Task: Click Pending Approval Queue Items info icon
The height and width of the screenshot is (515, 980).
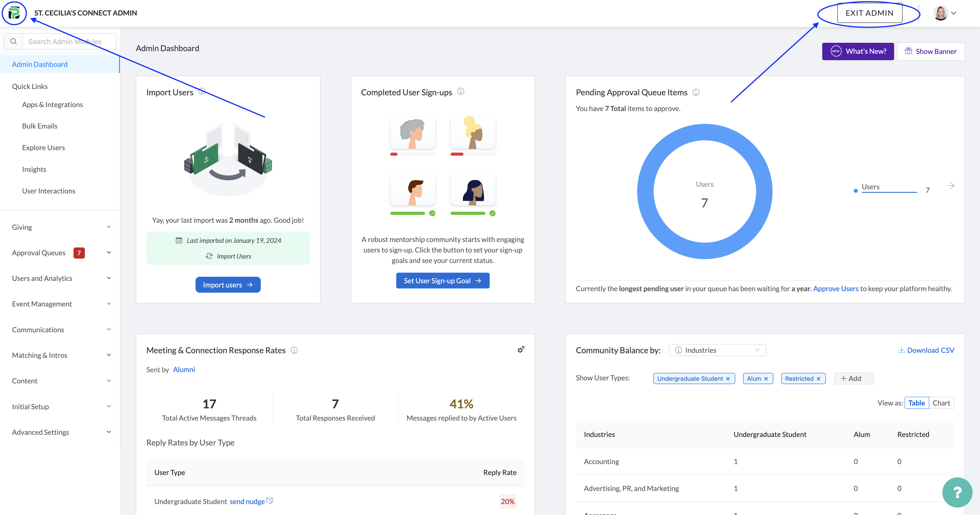Action: 696,92
